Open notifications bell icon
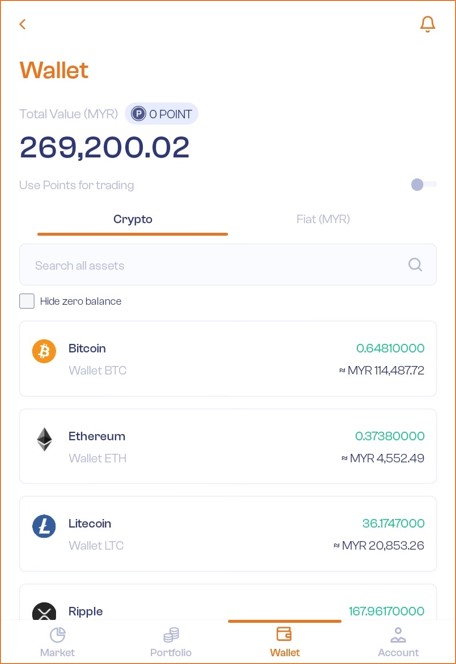 (427, 24)
